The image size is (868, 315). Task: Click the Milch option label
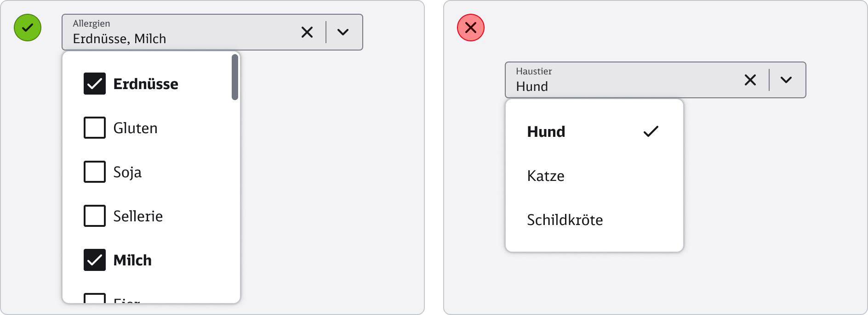point(132,260)
